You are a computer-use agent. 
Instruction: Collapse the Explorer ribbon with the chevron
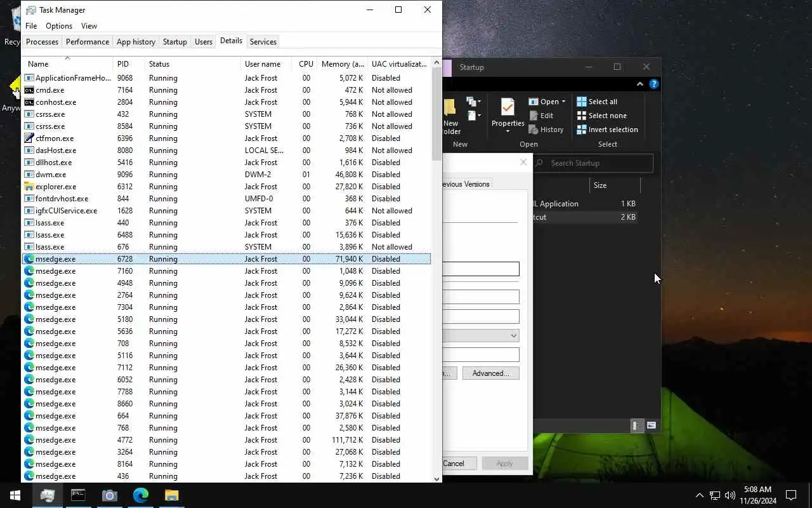[640, 84]
